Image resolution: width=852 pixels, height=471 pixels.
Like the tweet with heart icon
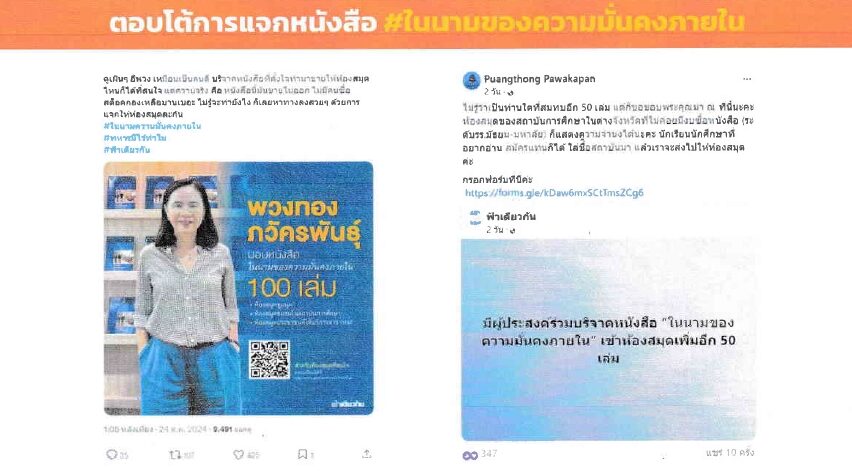point(238,455)
